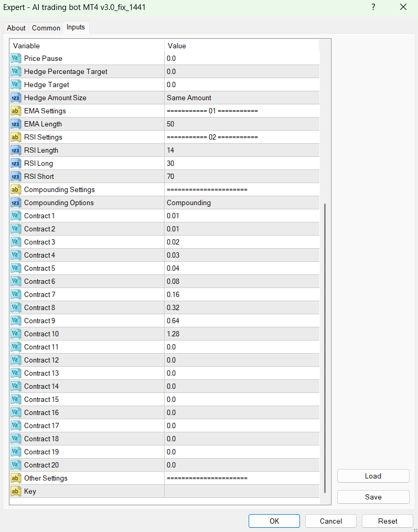Click the integer icon beside RSI Short
This screenshot has height=532, width=418.
click(16, 176)
